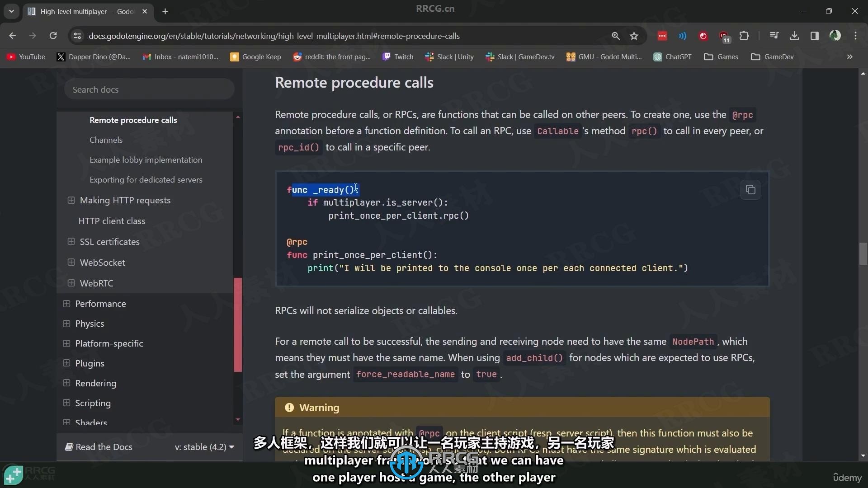Expand the WebSocket section
This screenshot has height=488, width=868.
(x=71, y=262)
